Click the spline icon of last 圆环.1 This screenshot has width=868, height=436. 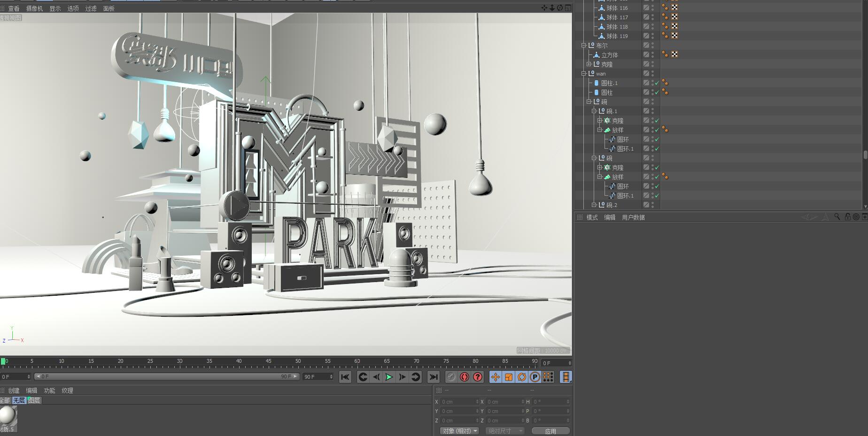(x=612, y=196)
